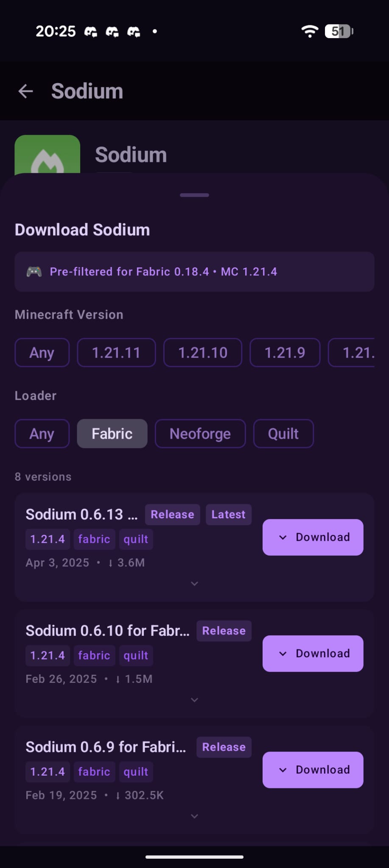Download Sodium 0.6.10 for Fabric
Viewport: 389px width, 868px height.
pos(313,653)
